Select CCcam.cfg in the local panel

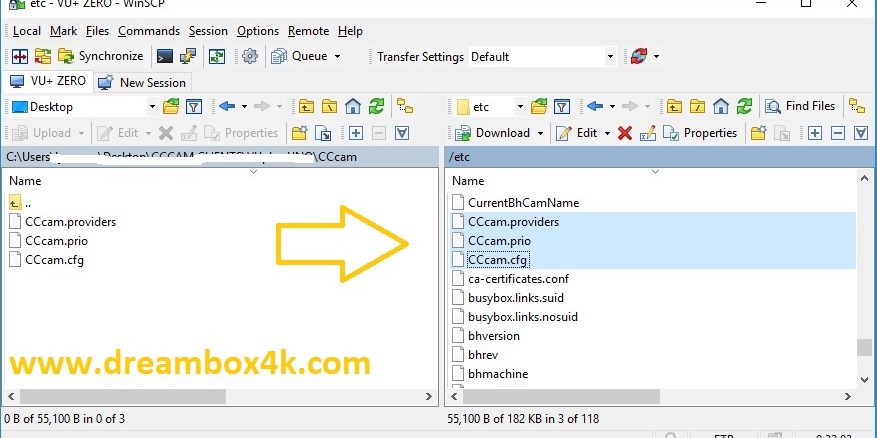point(54,260)
